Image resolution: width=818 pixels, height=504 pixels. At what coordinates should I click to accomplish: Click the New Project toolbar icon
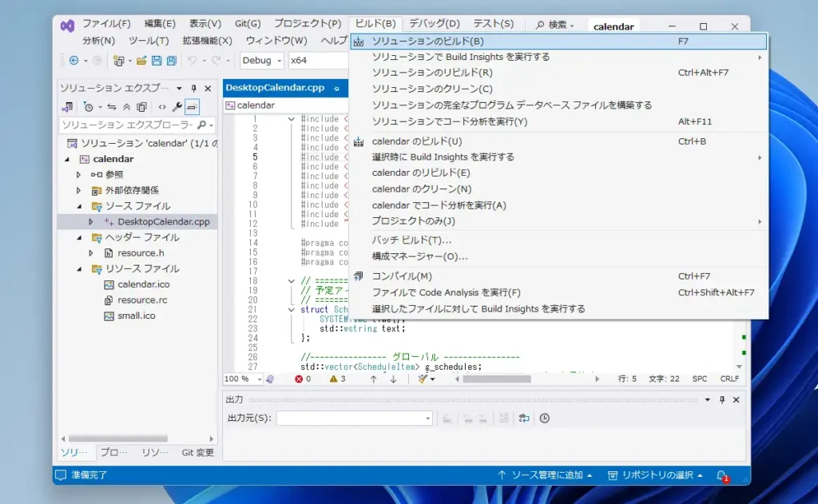(118, 61)
